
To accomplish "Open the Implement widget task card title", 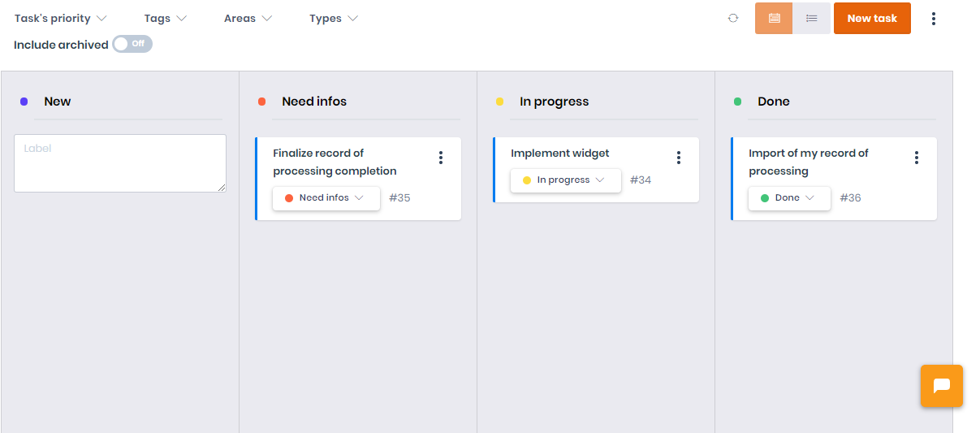I will pos(560,153).
